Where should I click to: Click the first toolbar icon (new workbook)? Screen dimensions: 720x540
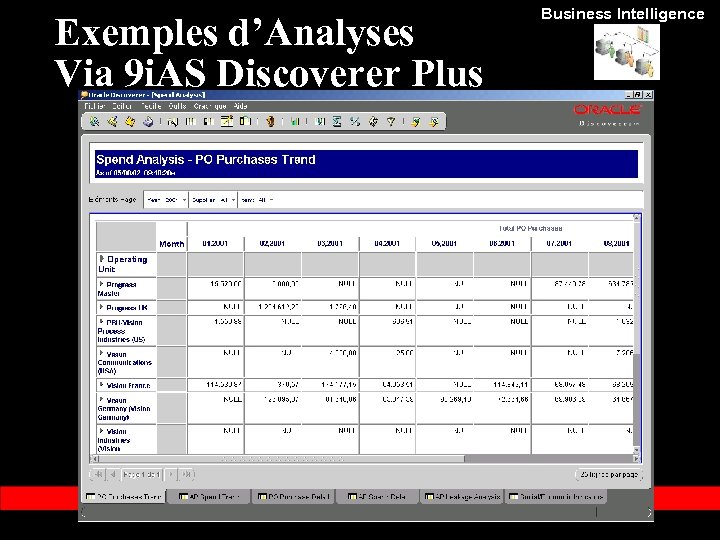point(94,121)
